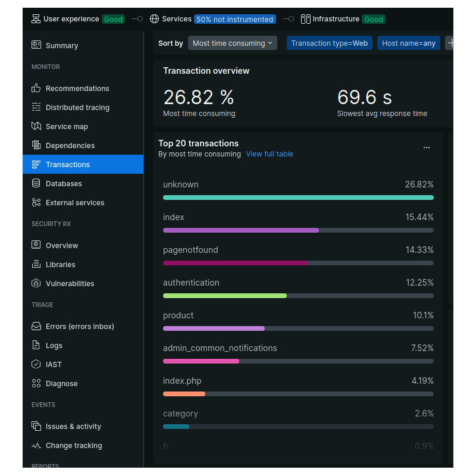This screenshot has width=476, height=476.
Task: Go to Summary in the sidebar
Action: [62, 45]
